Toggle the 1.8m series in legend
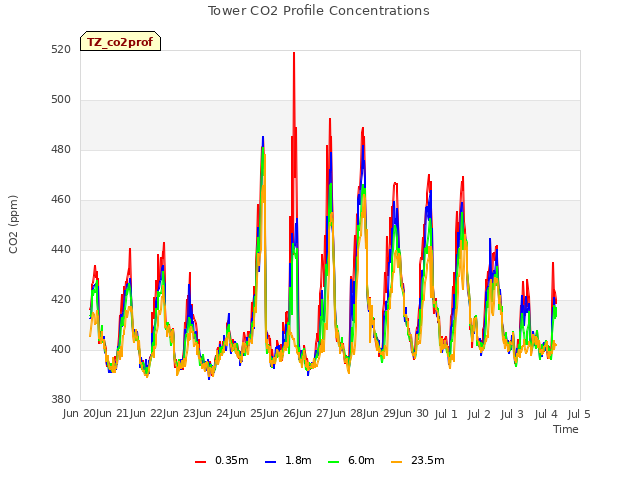Viewport: 640px width, 480px height. [x=288, y=460]
